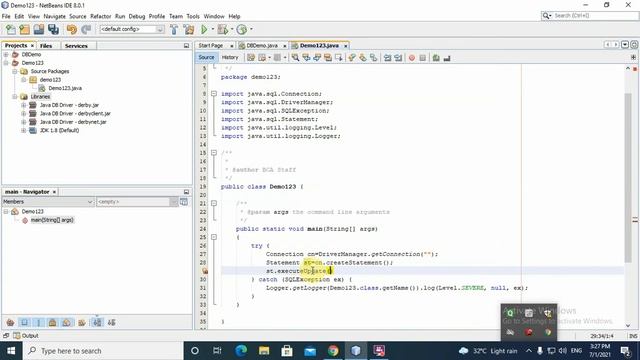The height and width of the screenshot is (360, 640).
Task: Click the editor vertical scrollbar
Action: [x=628, y=178]
